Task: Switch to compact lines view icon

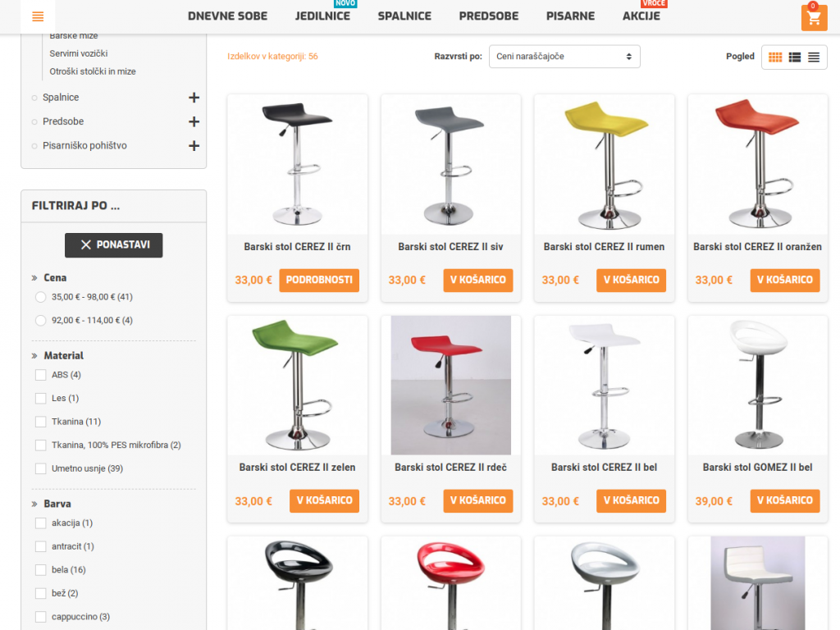Action: [x=813, y=57]
